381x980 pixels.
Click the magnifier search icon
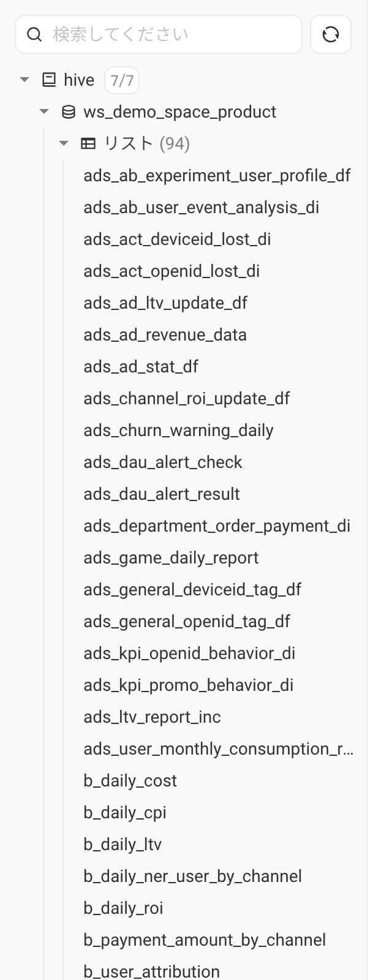[x=35, y=34]
